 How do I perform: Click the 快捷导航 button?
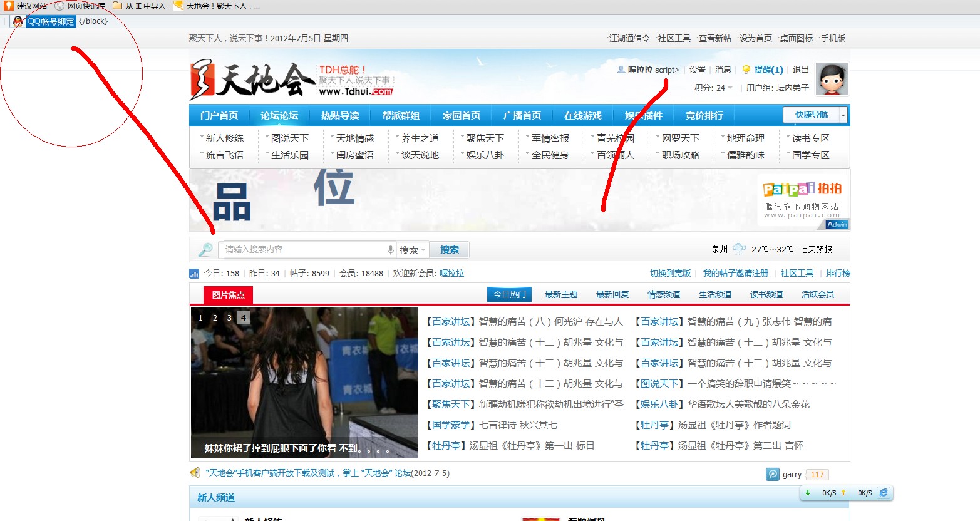click(x=812, y=115)
